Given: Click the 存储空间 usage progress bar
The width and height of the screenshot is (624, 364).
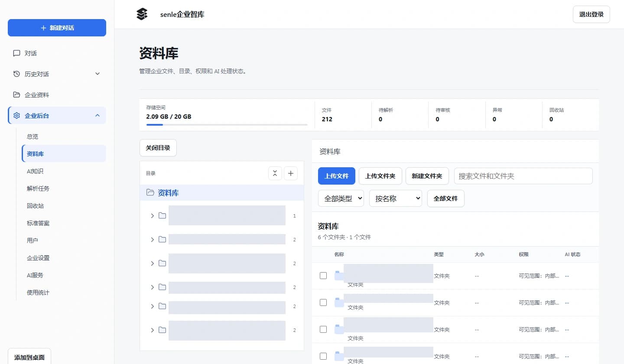Looking at the screenshot, I should (227, 125).
